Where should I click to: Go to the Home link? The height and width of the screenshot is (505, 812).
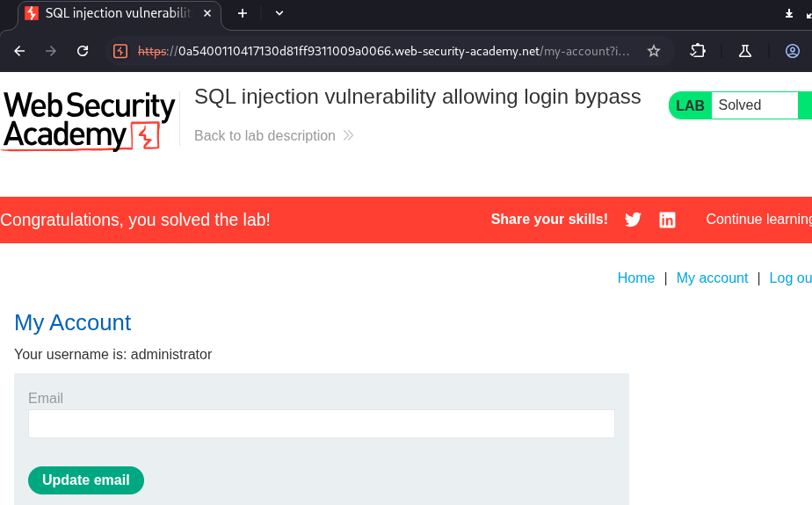tap(636, 278)
